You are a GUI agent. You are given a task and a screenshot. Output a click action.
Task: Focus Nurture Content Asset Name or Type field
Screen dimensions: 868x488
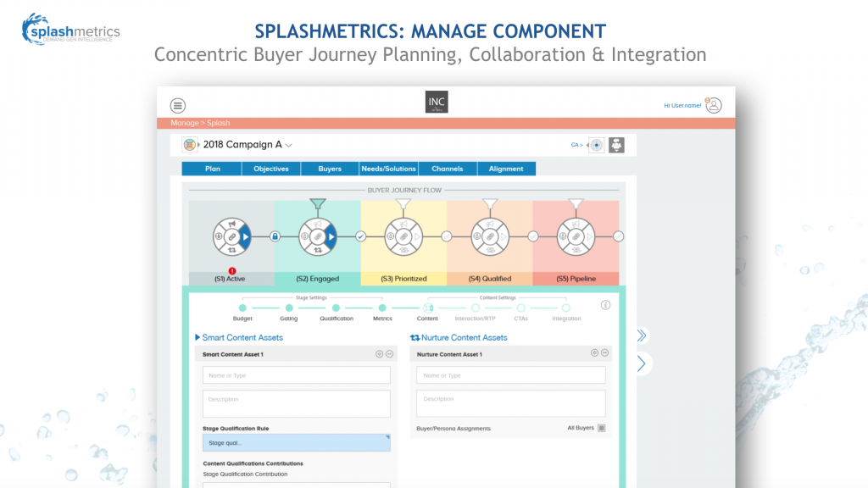pos(511,375)
